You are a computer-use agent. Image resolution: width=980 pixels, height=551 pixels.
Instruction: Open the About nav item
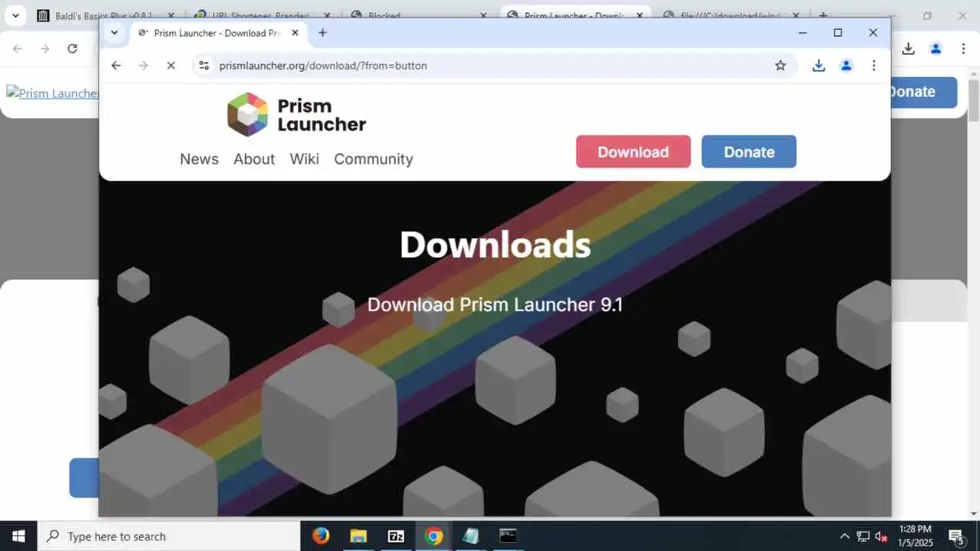click(x=254, y=159)
